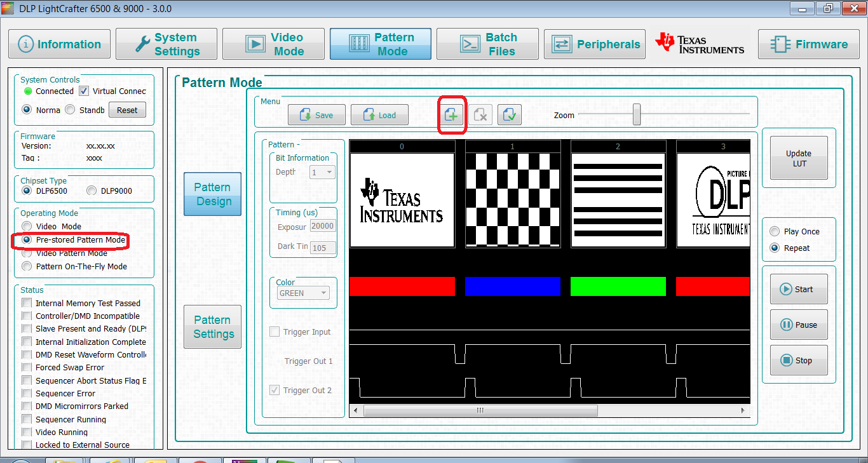The width and height of the screenshot is (868, 463).
Task: Choose the DLP9000 chipset type
Action: coord(92,191)
